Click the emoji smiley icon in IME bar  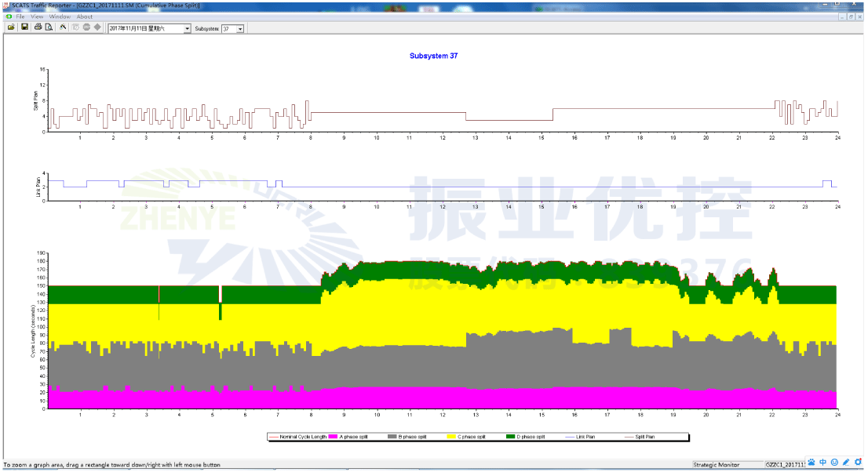click(x=834, y=463)
